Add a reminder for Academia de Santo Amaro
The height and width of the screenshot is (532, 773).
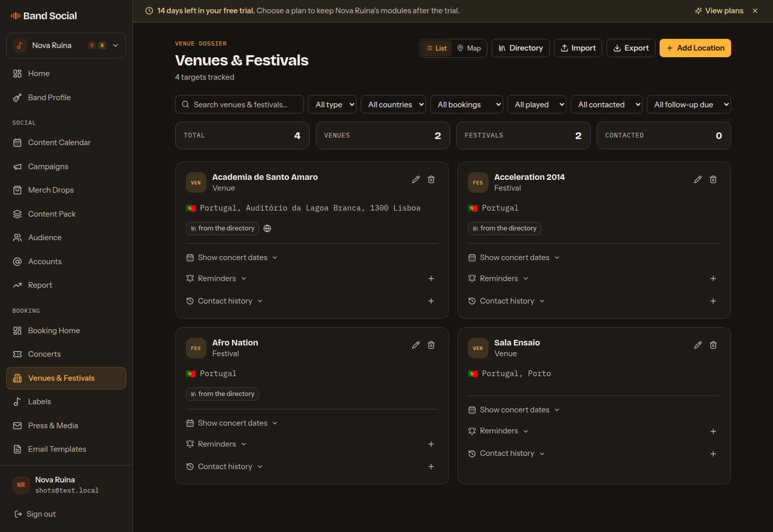pyautogui.click(x=431, y=279)
